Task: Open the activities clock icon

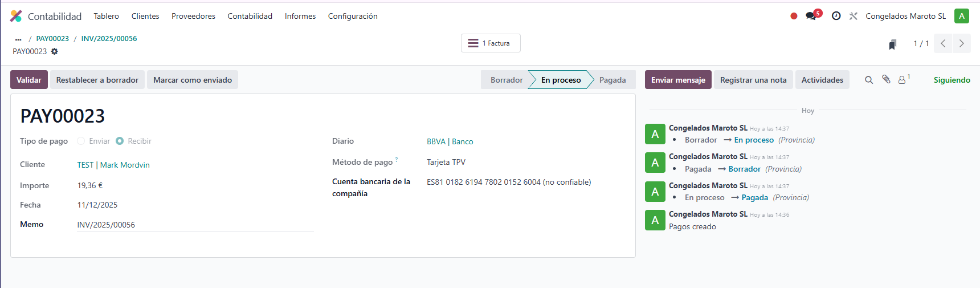Action: [836, 16]
